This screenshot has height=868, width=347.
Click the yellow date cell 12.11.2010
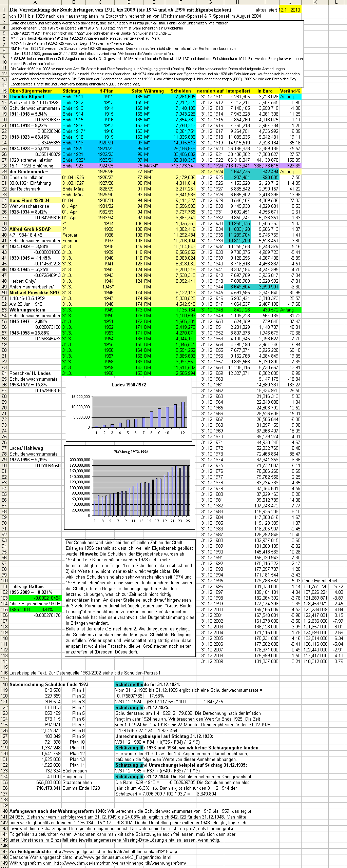click(x=290, y=10)
